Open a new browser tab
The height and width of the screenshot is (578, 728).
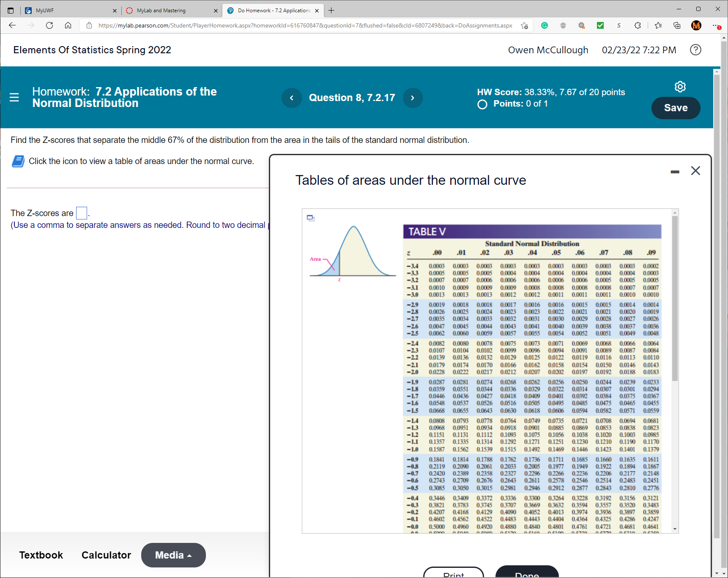click(331, 11)
